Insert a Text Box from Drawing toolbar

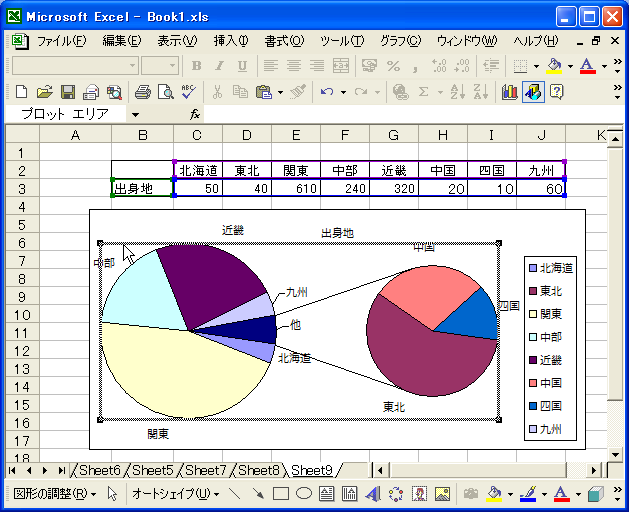point(327,494)
